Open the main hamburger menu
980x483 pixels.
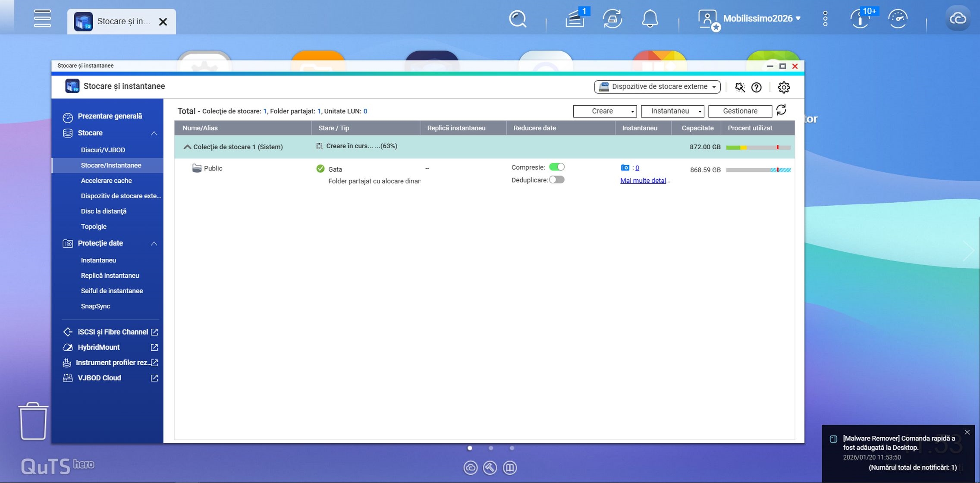pyautogui.click(x=42, y=19)
